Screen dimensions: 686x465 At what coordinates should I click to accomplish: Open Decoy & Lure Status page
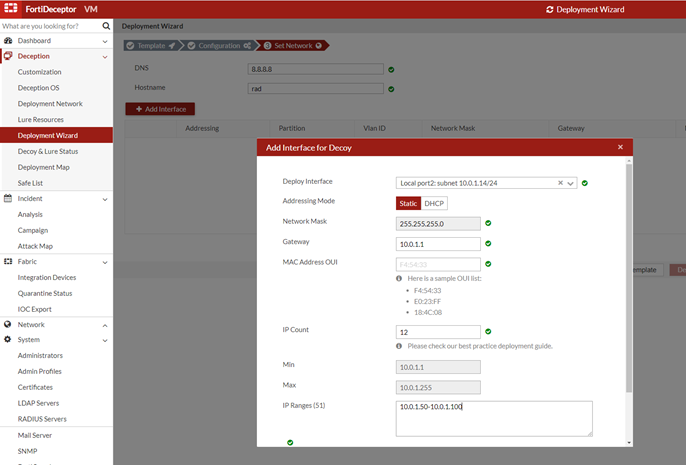tap(48, 151)
